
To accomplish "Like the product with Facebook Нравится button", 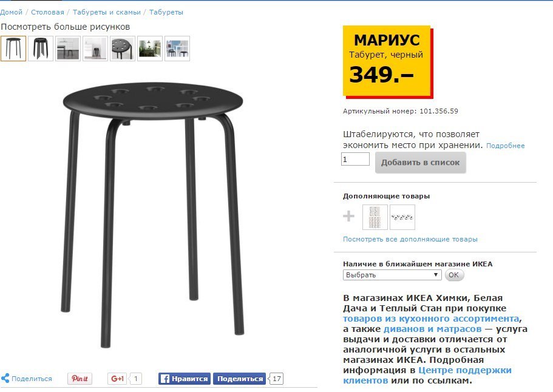I will pyautogui.click(x=185, y=379).
